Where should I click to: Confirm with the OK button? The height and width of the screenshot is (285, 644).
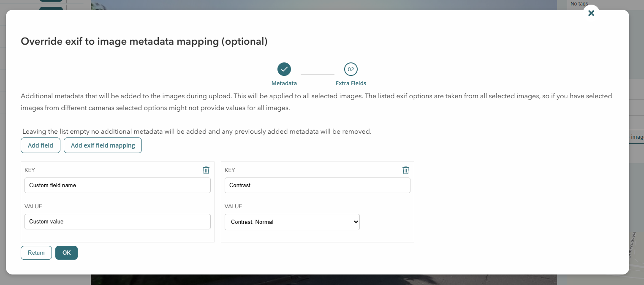[66, 253]
